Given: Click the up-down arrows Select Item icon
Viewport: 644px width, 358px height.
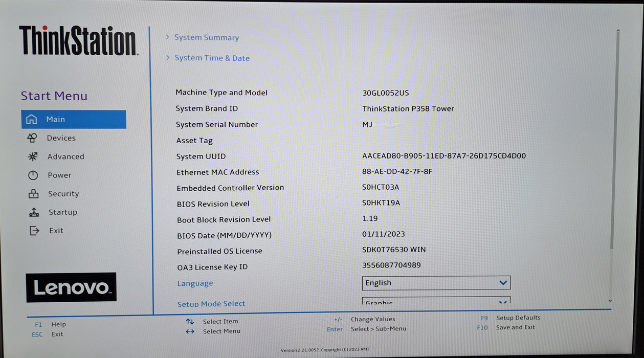Looking at the screenshot, I should (190, 322).
